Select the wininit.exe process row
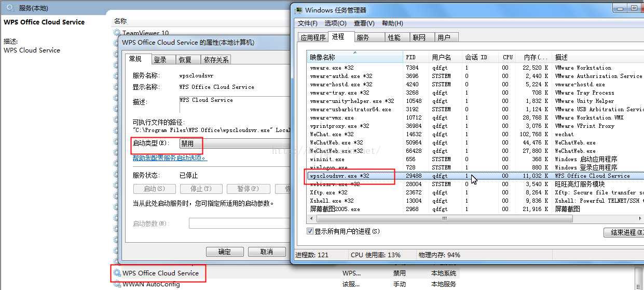The width and height of the screenshot is (644, 290). (475, 159)
